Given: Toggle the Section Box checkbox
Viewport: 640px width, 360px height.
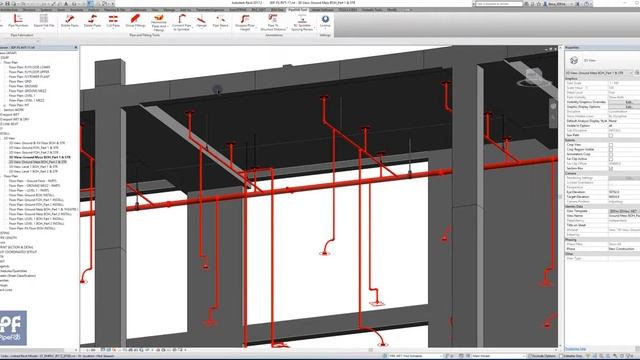Looking at the screenshot, I should (611, 168).
